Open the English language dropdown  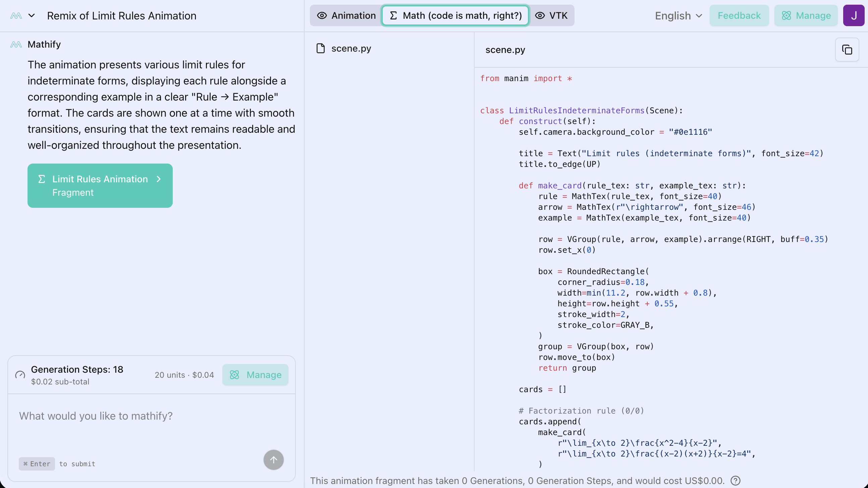pyautogui.click(x=678, y=15)
